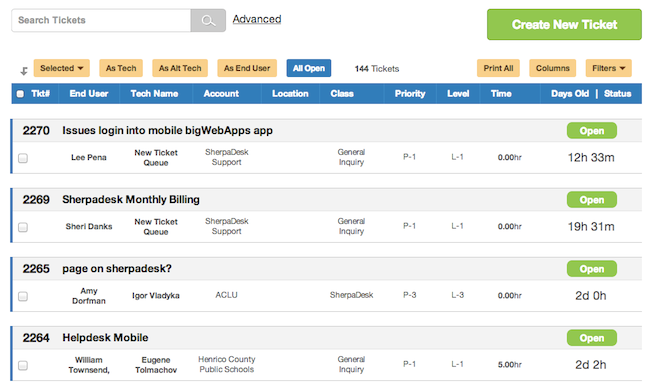The width and height of the screenshot is (650, 391).
Task: Click the Open status badge of ticket 2265
Action: click(592, 269)
